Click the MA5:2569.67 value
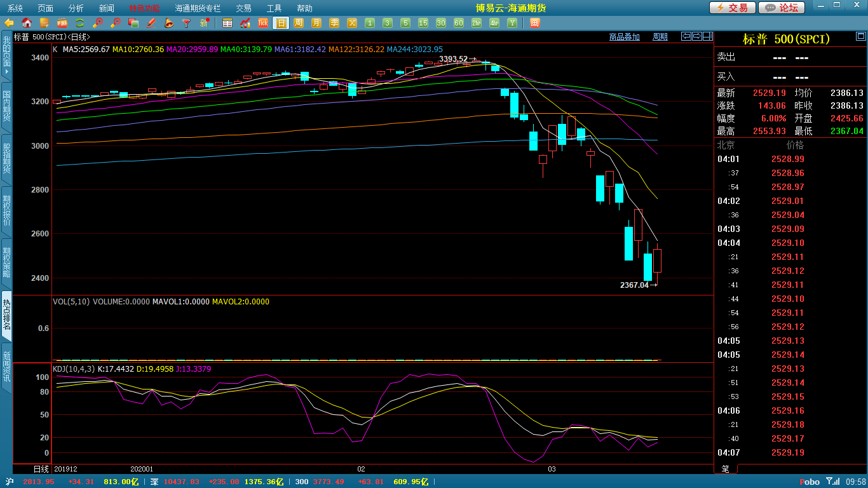Image resolution: width=868 pixels, height=488 pixels. point(86,49)
